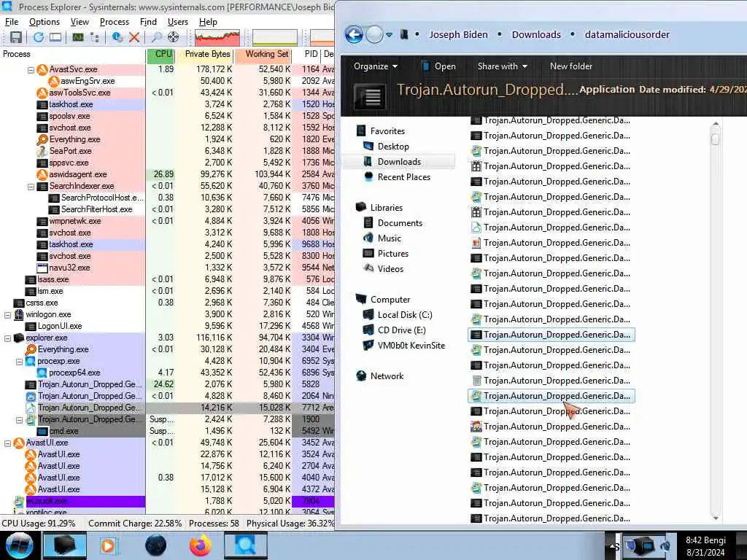
Task: Select the csrss.exe process row
Action: coord(167,303)
